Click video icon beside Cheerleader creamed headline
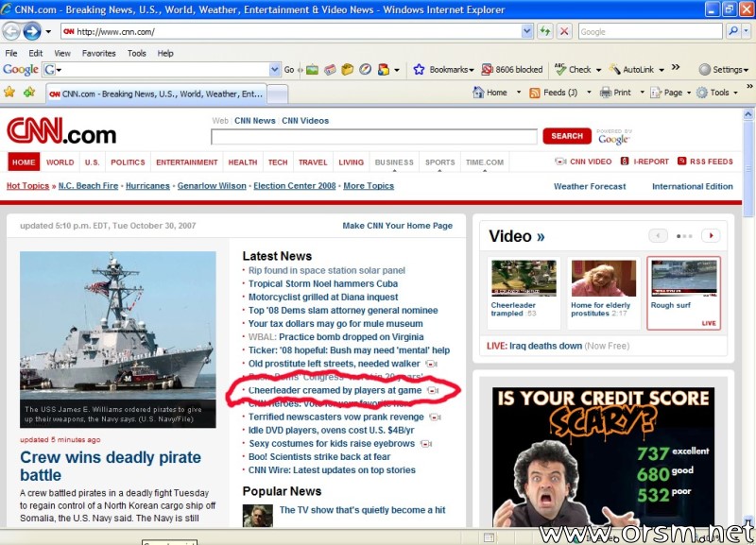This screenshot has width=756, height=545. [x=433, y=390]
